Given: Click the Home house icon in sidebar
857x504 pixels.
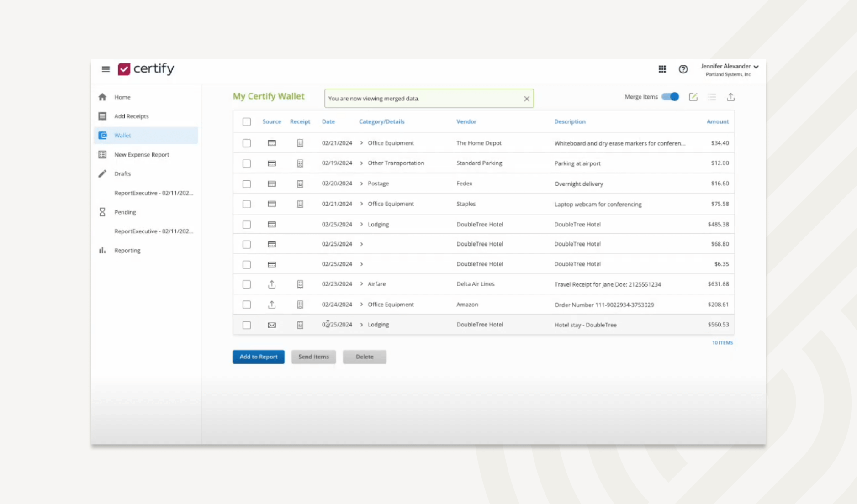Looking at the screenshot, I should coord(102,97).
